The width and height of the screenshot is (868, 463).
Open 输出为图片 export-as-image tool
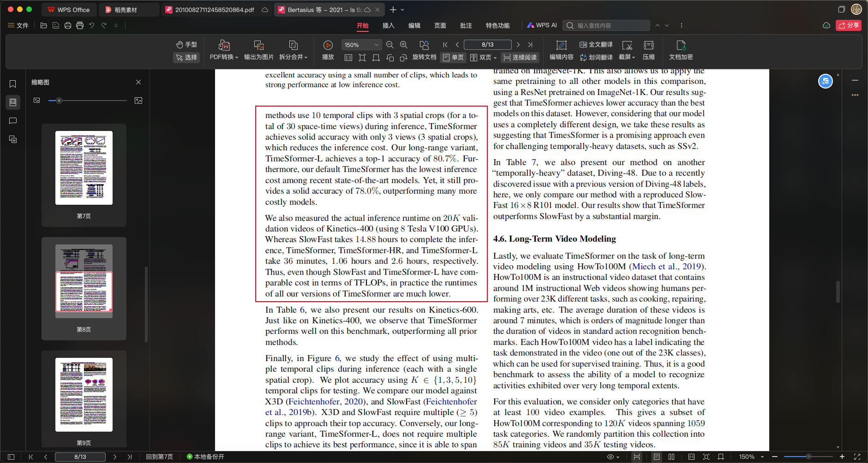pyautogui.click(x=258, y=50)
